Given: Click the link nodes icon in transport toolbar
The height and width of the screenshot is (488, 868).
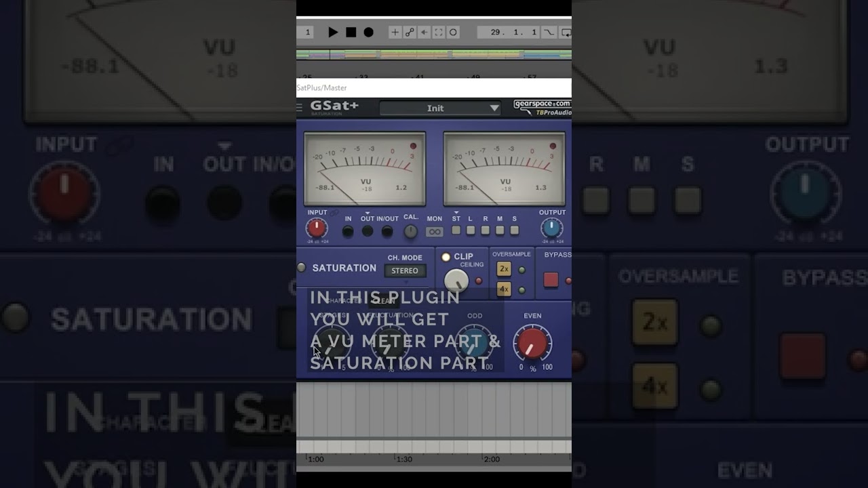Looking at the screenshot, I should point(410,32).
